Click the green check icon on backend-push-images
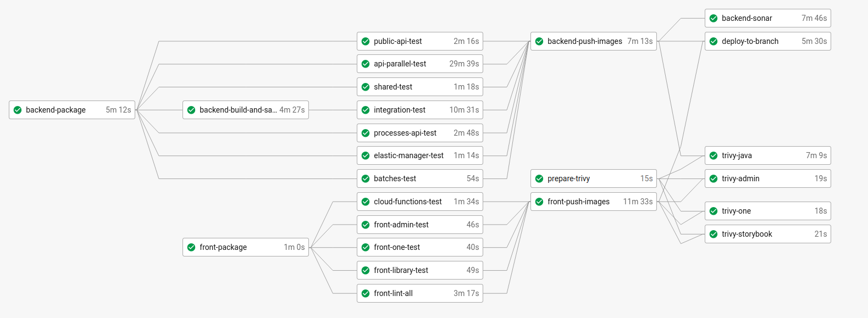Image resolution: width=868 pixels, height=318 pixels. 539,41
